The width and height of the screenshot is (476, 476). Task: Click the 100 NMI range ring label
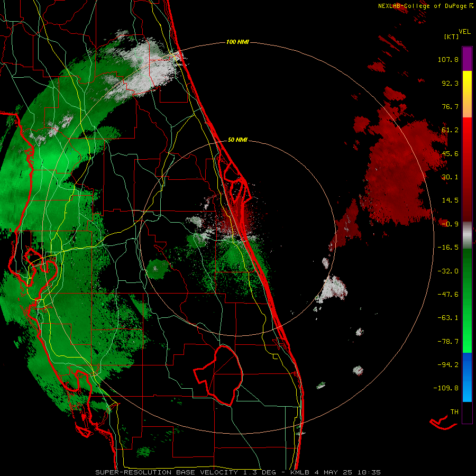(237, 42)
